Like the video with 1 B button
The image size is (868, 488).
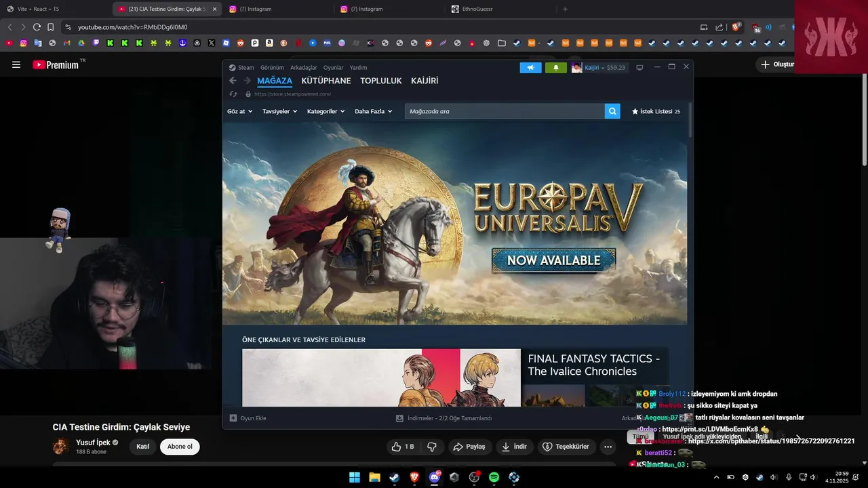point(402,447)
